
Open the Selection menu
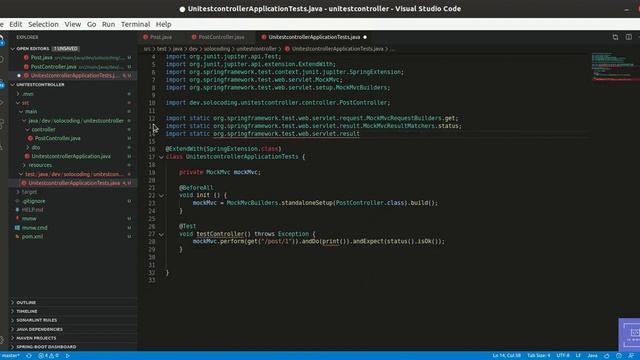(x=43, y=24)
